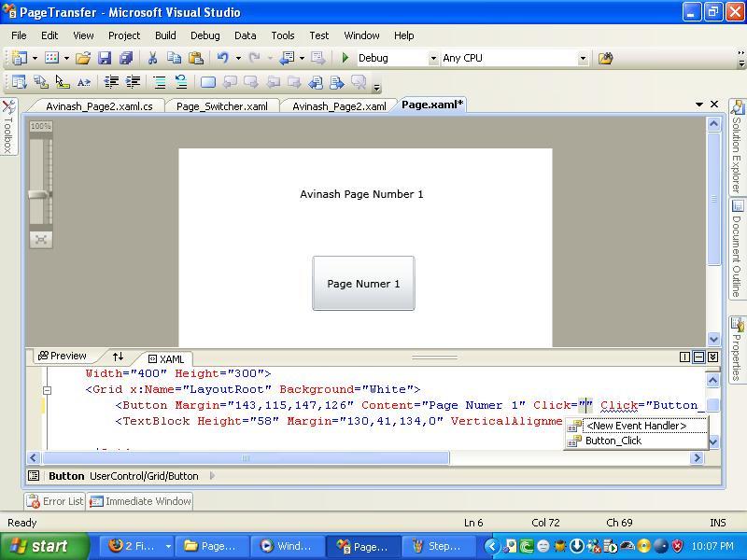
Task: Decrease line indent in text editor toolbar
Action: [x=111, y=82]
